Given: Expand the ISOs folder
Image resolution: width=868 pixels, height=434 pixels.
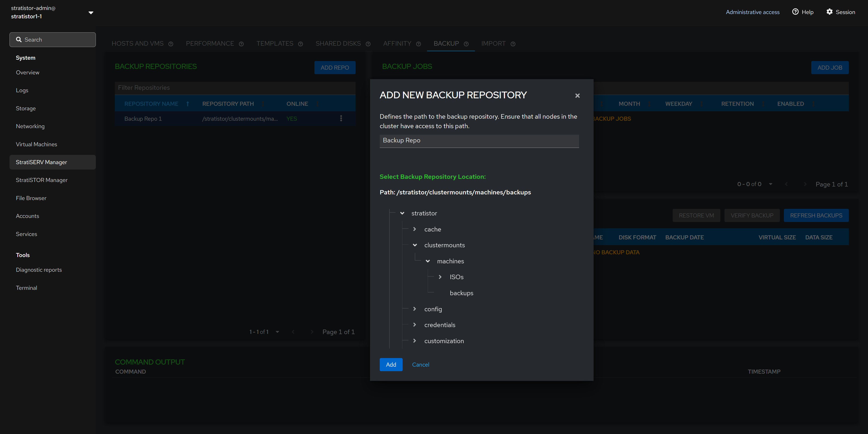Looking at the screenshot, I should pyautogui.click(x=440, y=277).
